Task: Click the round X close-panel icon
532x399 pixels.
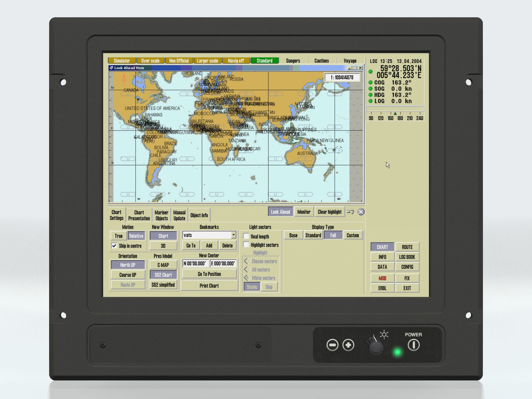Action: pos(361,212)
